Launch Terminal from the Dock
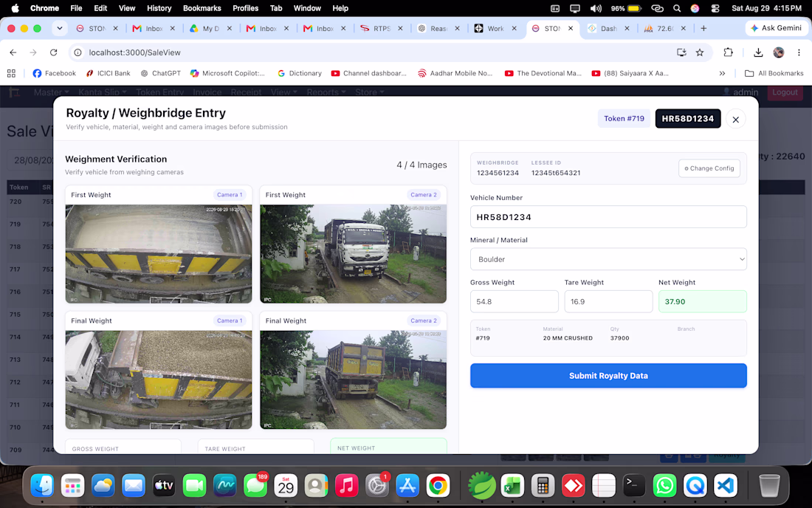812x508 pixels. [634, 486]
